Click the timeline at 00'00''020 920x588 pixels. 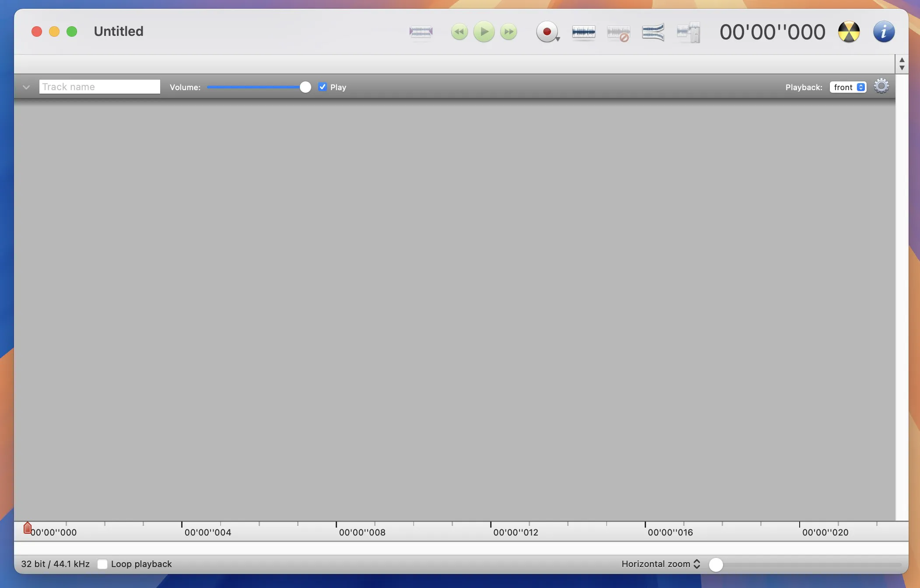825,532
